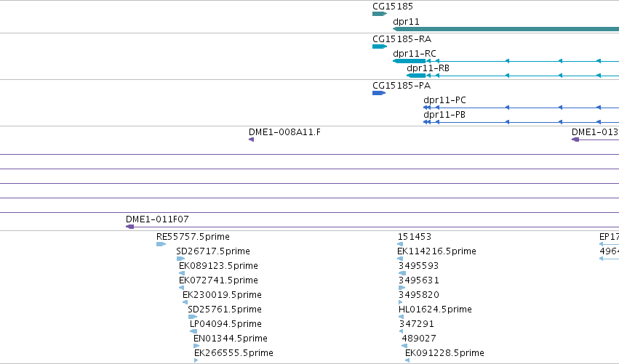Image resolution: width=619 pixels, height=364 pixels.
Task: Click the CG15185 gene arrow glyph
Action: tap(380, 14)
